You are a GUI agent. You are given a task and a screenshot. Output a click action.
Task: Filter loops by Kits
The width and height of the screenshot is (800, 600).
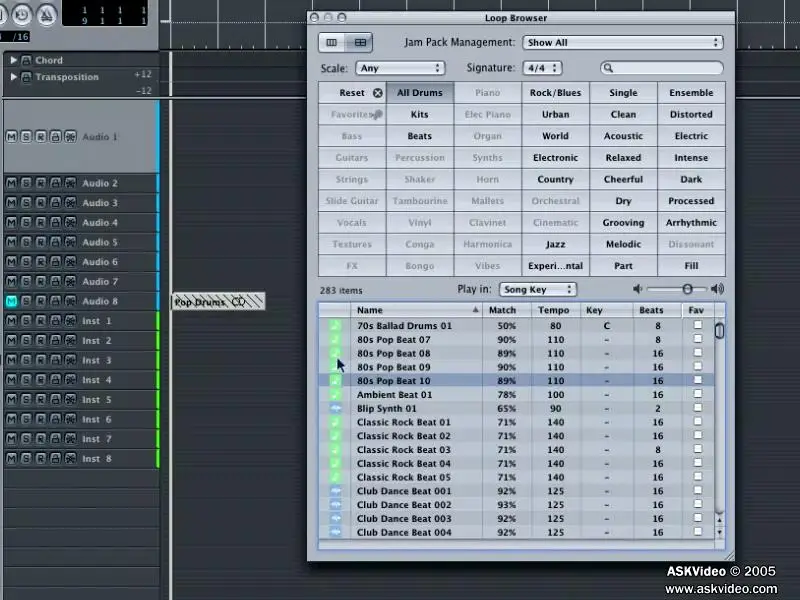click(420, 114)
